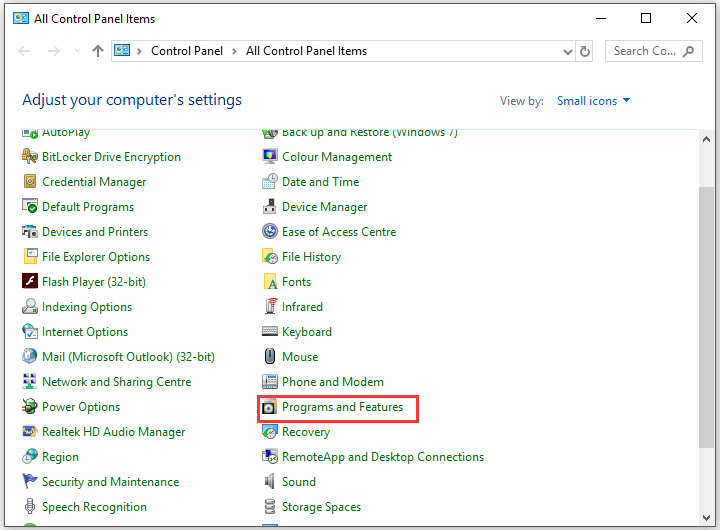The height and width of the screenshot is (530, 720).
Task: Open the Recovery link
Action: click(306, 432)
